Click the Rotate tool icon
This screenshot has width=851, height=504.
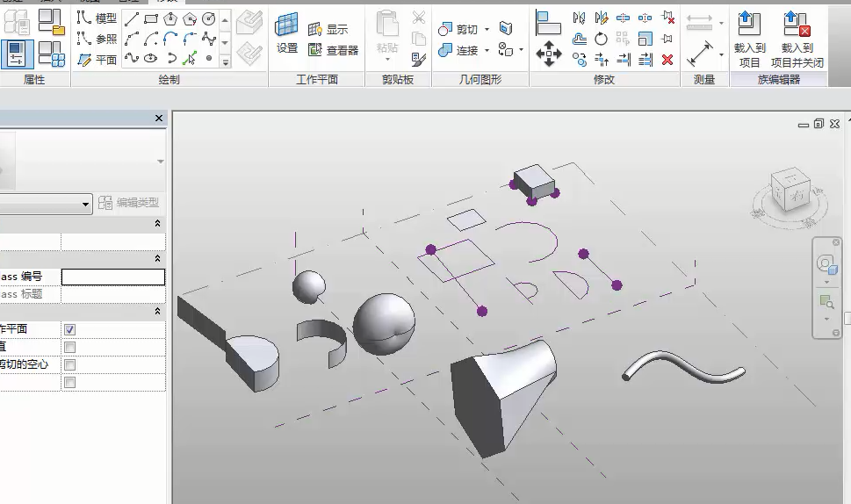[x=602, y=39]
